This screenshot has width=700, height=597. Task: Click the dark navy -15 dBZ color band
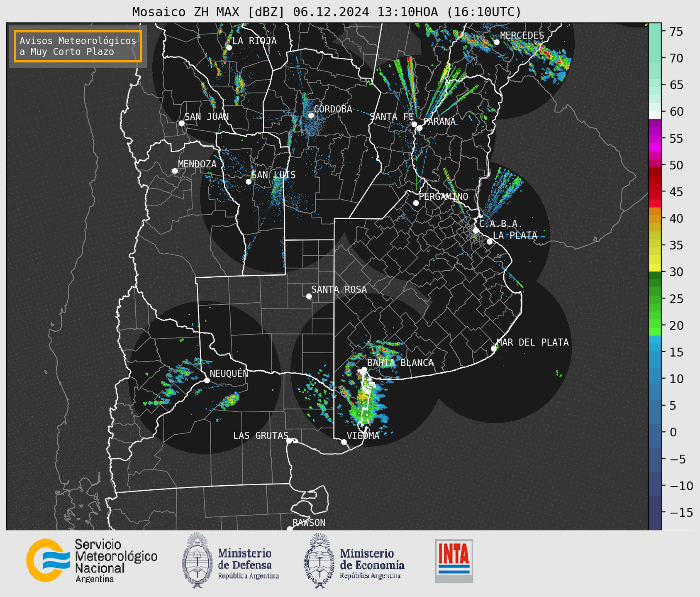(655, 513)
